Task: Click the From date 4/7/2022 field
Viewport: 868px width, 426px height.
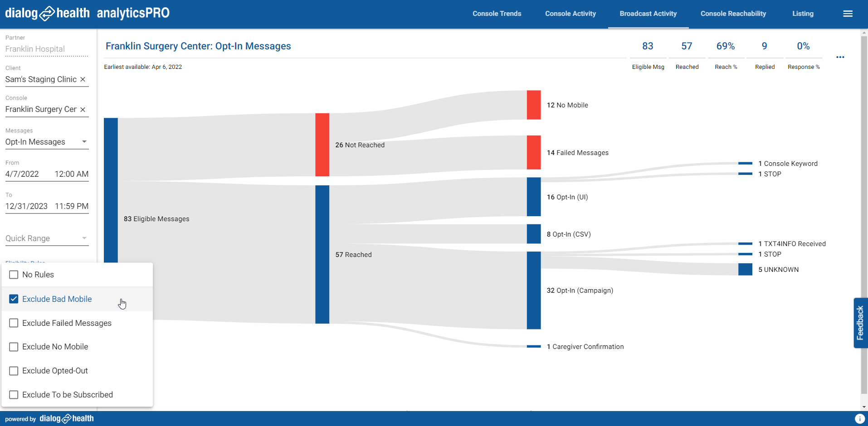Action: [x=22, y=174]
